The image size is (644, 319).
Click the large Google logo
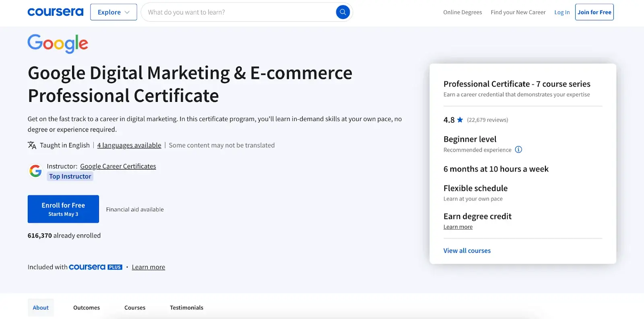pyautogui.click(x=58, y=43)
